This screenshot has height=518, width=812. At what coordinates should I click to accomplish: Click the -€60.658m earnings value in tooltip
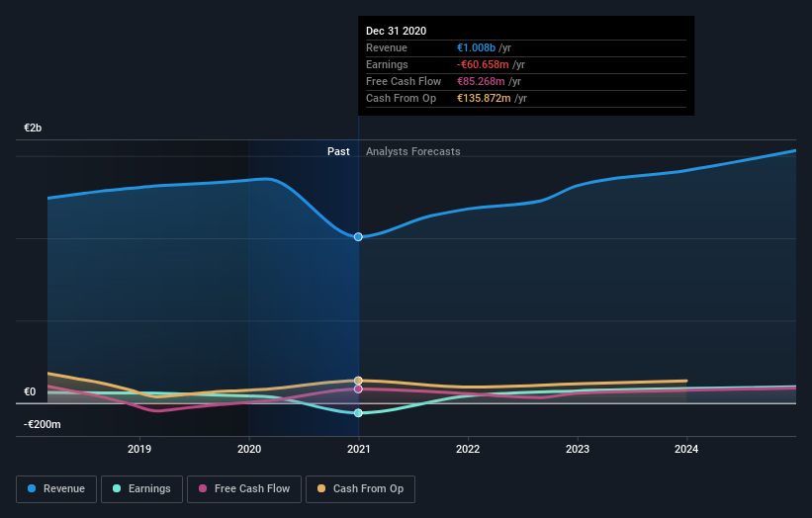(x=483, y=64)
